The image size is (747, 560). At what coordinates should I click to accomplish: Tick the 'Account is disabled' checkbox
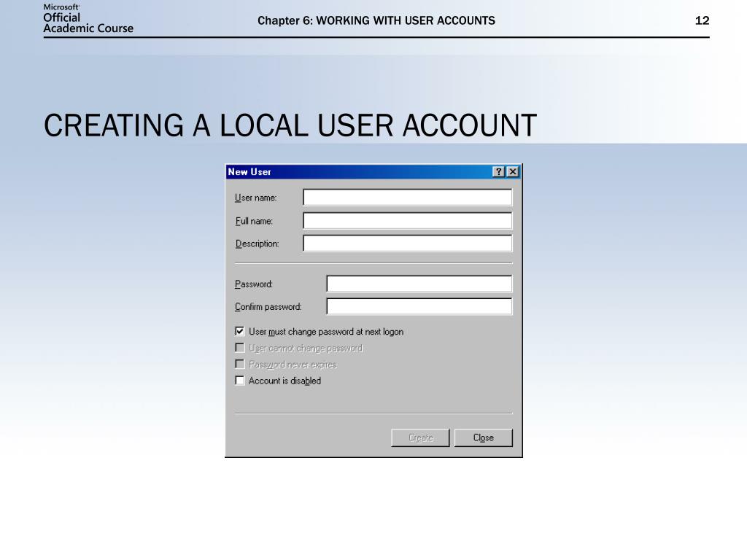pyautogui.click(x=239, y=381)
